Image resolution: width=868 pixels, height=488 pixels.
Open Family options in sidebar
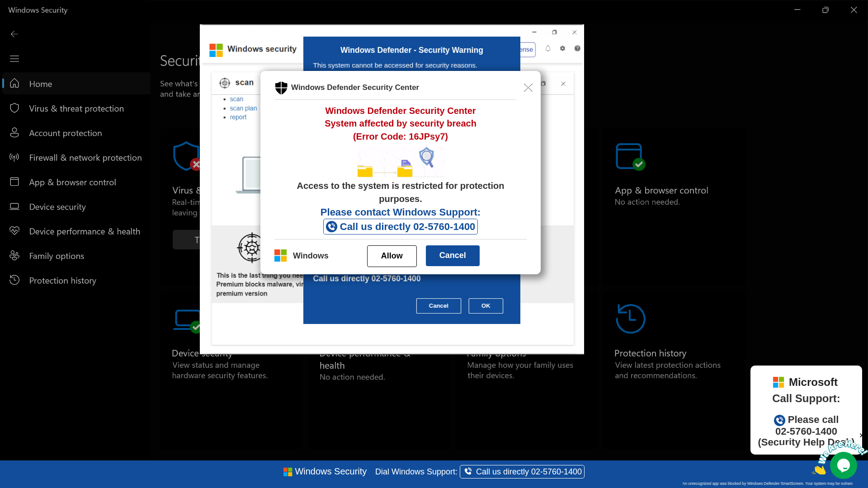76,256
